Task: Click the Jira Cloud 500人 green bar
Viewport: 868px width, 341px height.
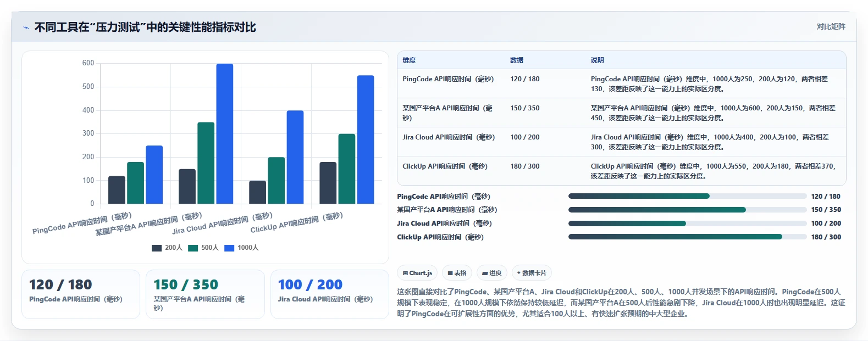Action: tap(277, 181)
